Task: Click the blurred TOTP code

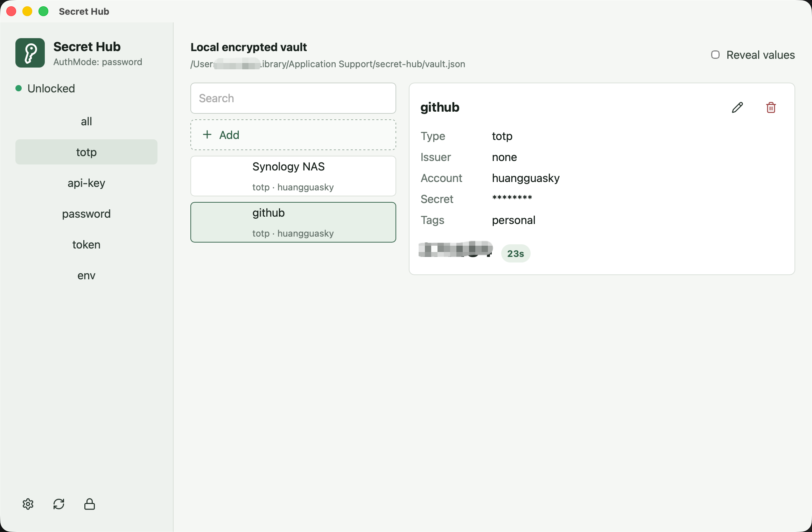Action: [456, 249]
